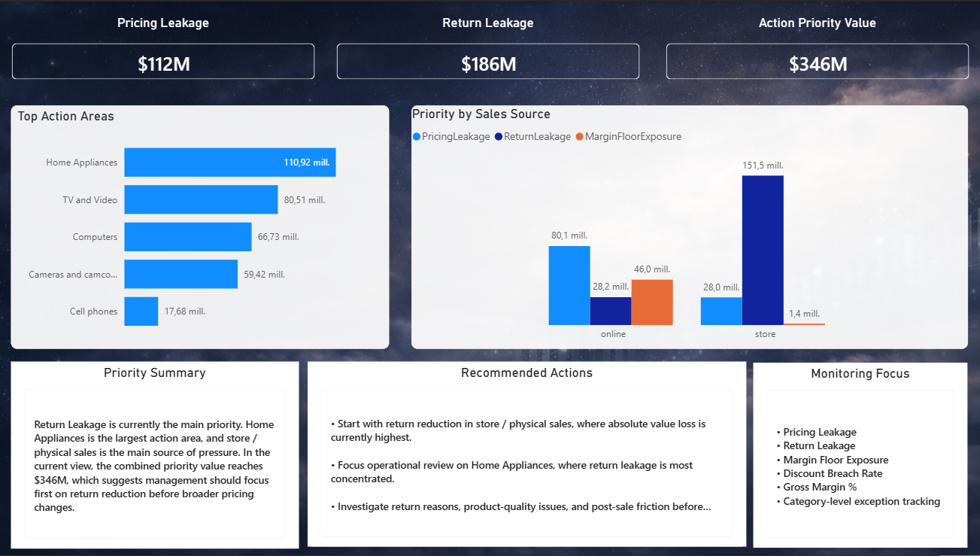Click the PricingLeakage legend color dot

pyautogui.click(x=416, y=136)
